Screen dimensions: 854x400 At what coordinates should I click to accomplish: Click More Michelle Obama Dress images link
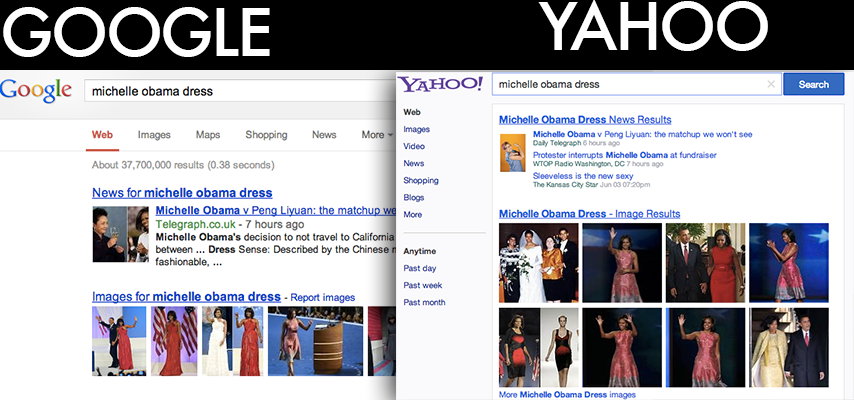(x=567, y=395)
